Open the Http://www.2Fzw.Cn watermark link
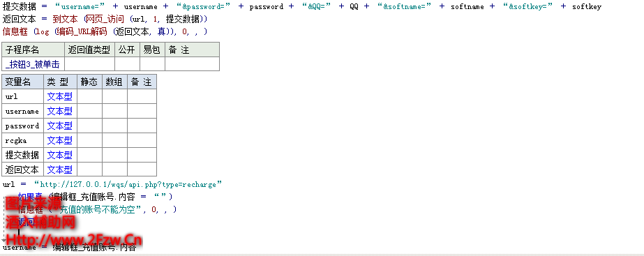644x256 pixels. click(x=74, y=240)
